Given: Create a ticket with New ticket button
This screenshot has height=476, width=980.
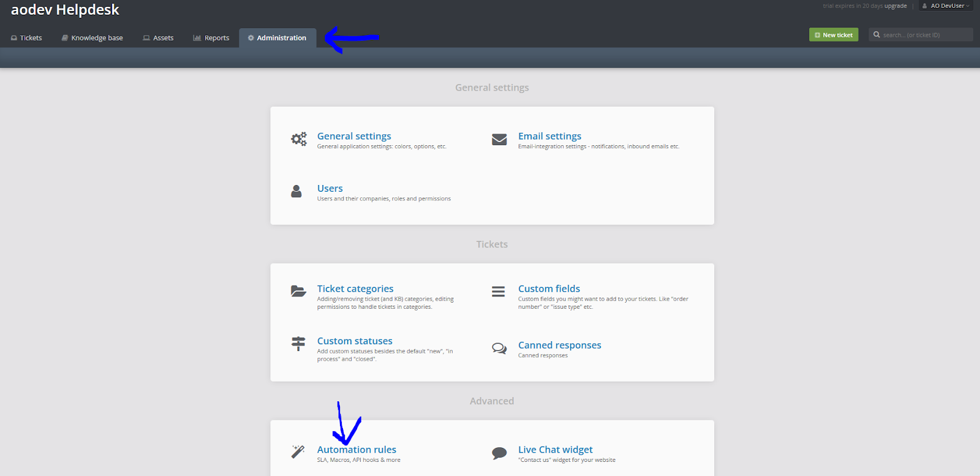Looking at the screenshot, I should pos(834,35).
